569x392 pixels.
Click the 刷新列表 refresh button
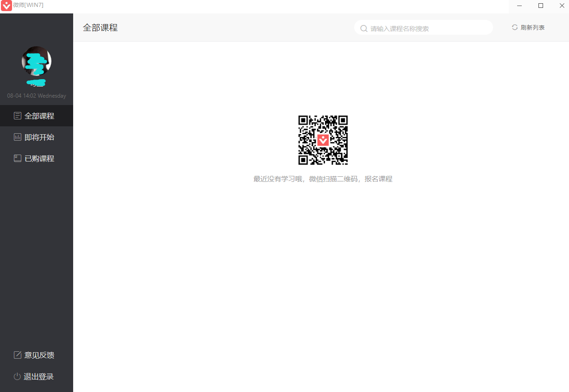click(x=528, y=28)
